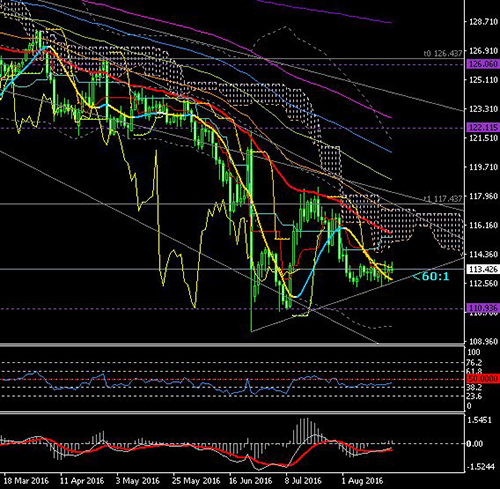
Task: Click the 1 Aug 2016 date marker
Action: tap(362, 481)
